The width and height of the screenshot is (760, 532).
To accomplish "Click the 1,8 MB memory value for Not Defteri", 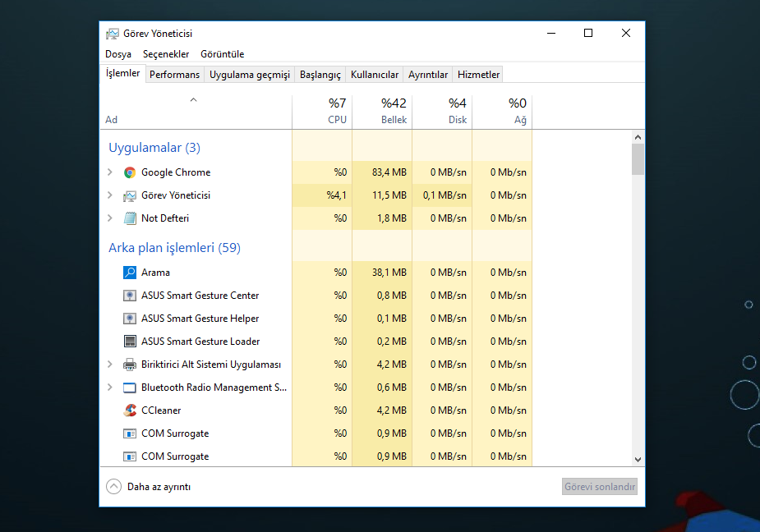I will pos(392,218).
